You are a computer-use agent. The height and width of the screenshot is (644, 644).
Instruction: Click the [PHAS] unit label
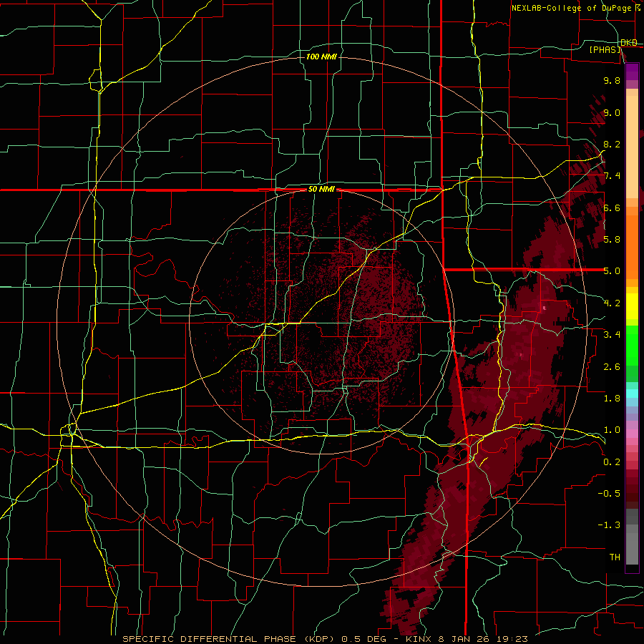coord(605,49)
